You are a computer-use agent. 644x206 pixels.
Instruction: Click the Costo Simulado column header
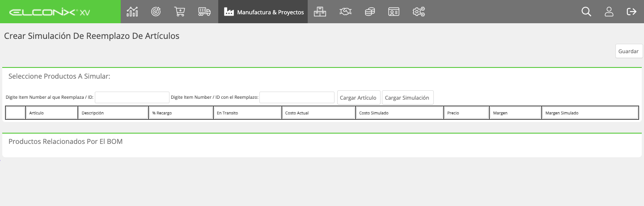click(399, 113)
